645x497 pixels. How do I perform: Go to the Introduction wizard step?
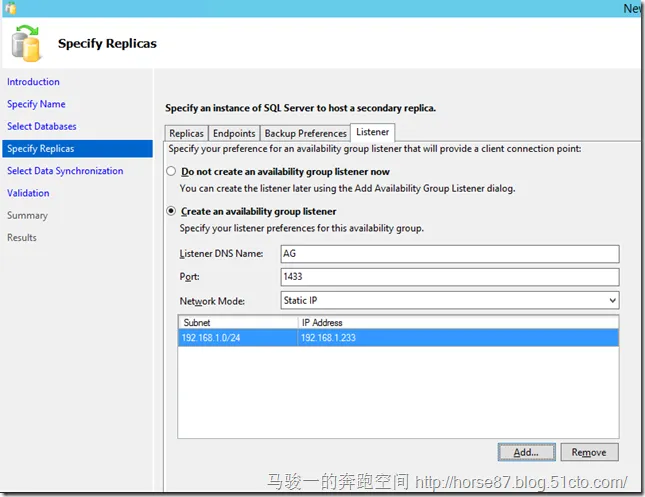click(x=33, y=82)
